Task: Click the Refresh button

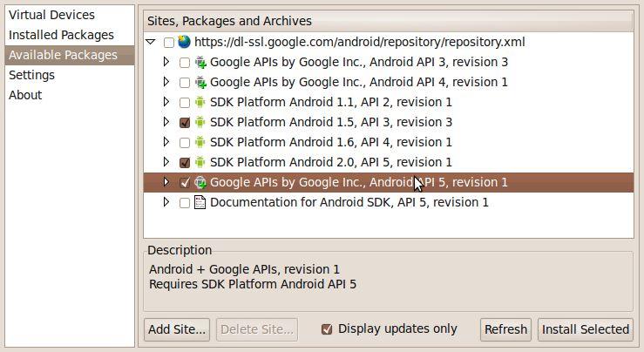Action: (x=505, y=329)
